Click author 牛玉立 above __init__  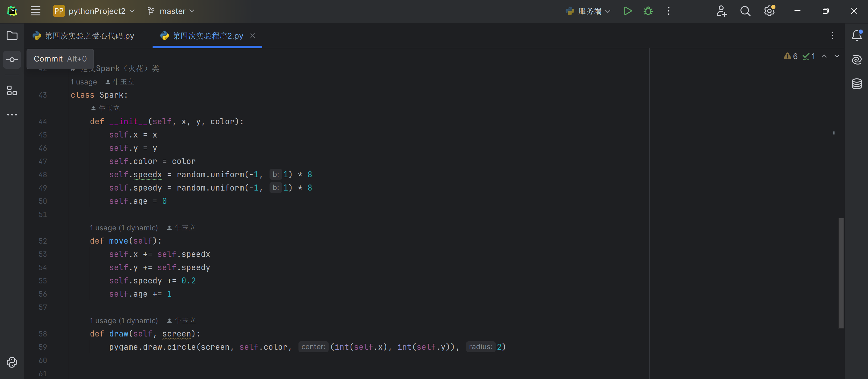(x=106, y=108)
